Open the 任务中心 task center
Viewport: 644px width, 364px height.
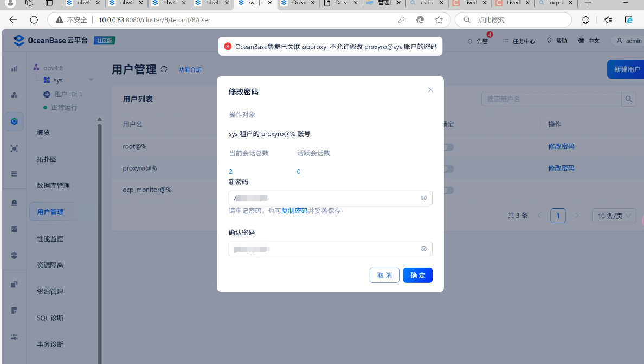click(519, 41)
